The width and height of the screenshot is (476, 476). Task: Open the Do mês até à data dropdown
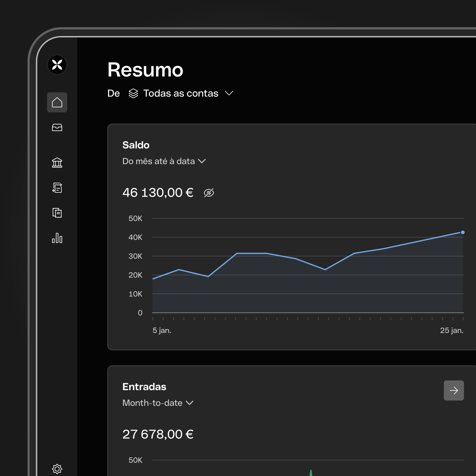[x=164, y=161]
